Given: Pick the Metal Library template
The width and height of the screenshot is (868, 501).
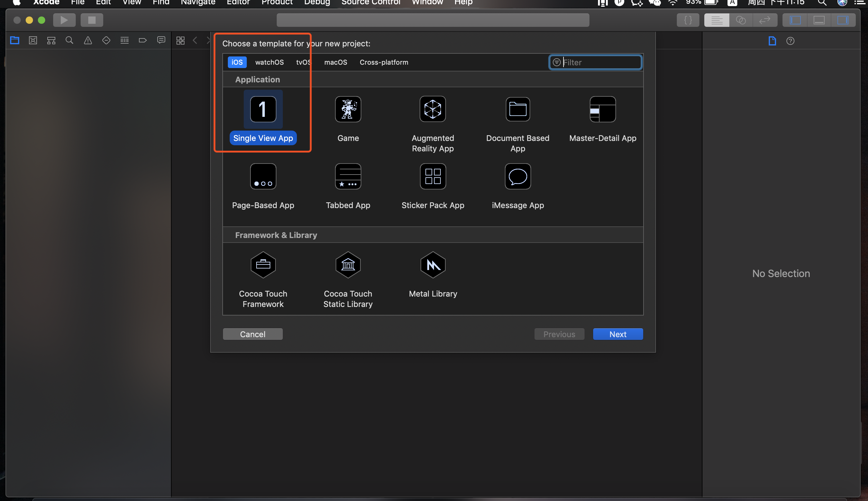Looking at the screenshot, I should click(432, 275).
